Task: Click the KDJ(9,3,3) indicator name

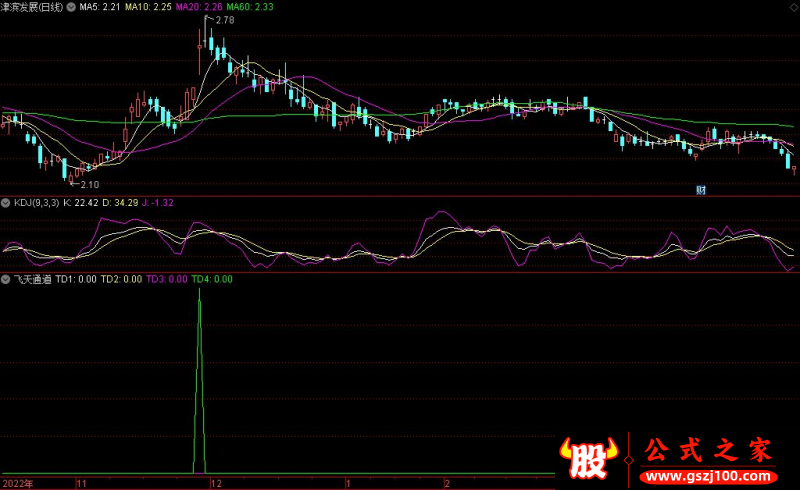Action: tap(35, 203)
